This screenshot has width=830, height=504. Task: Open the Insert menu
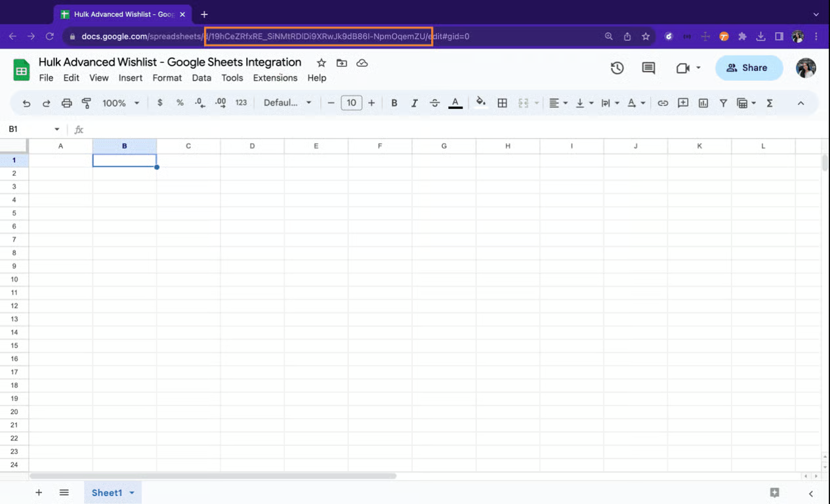pos(130,77)
